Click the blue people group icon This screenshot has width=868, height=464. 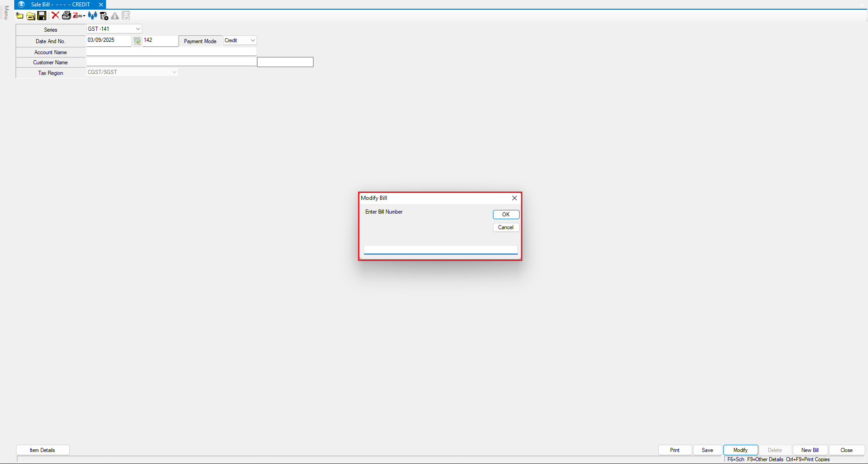pyautogui.click(x=92, y=16)
